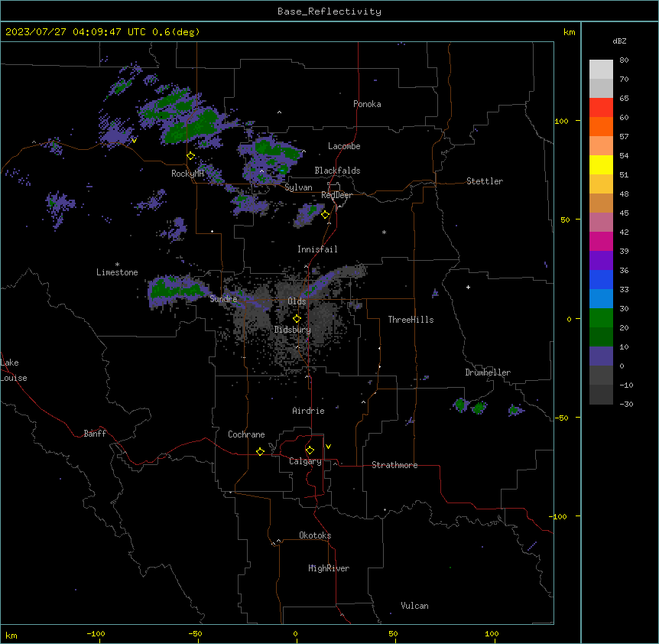
Task: Click the Innisfail city label
Action: [x=317, y=249]
